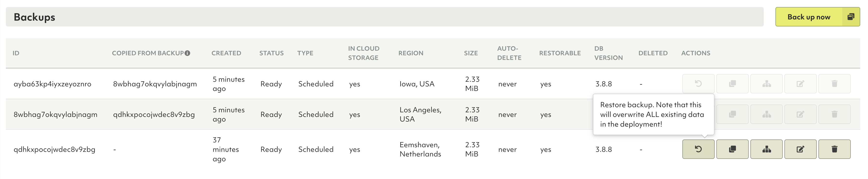Image resolution: width=868 pixels, height=179 pixels.
Task: Edit backup qdhkxpocojwdec8v9zbg with pencil icon
Action: (800, 149)
